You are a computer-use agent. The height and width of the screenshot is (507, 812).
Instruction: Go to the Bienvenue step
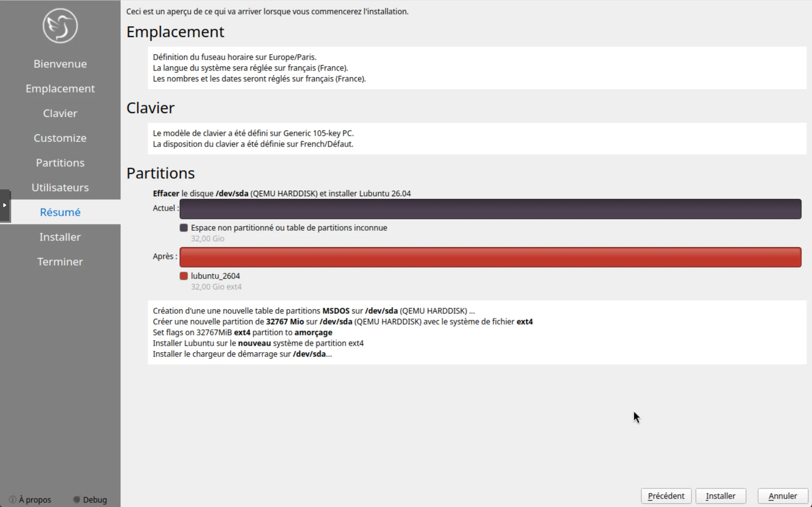point(60,64)
